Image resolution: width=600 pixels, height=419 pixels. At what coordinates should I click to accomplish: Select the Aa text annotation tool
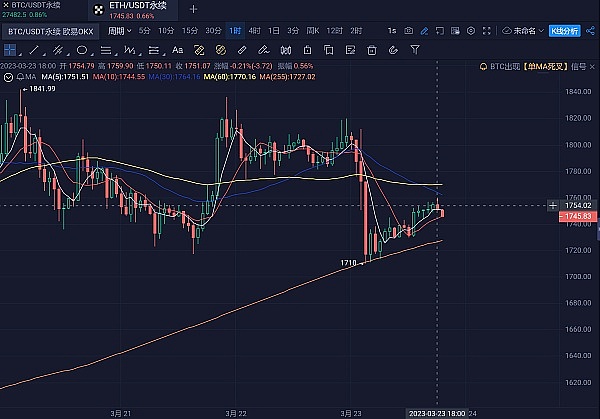[x=177, y=50]
